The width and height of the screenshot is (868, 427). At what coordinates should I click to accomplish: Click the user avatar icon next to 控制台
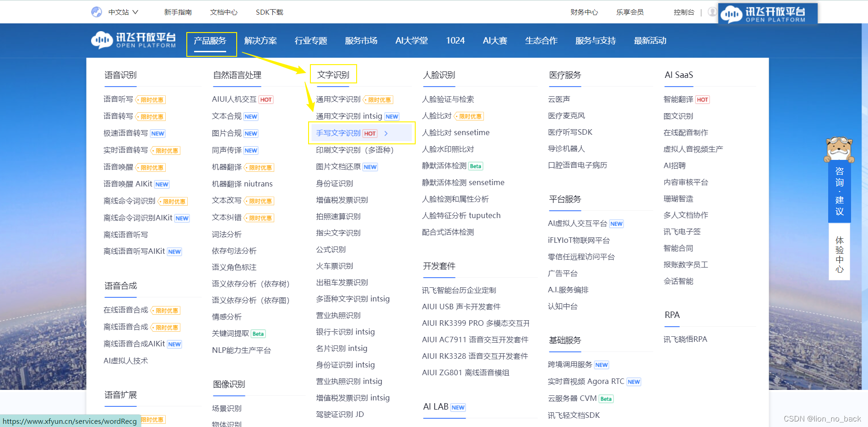pyautogui.click(x=712, y=12)
